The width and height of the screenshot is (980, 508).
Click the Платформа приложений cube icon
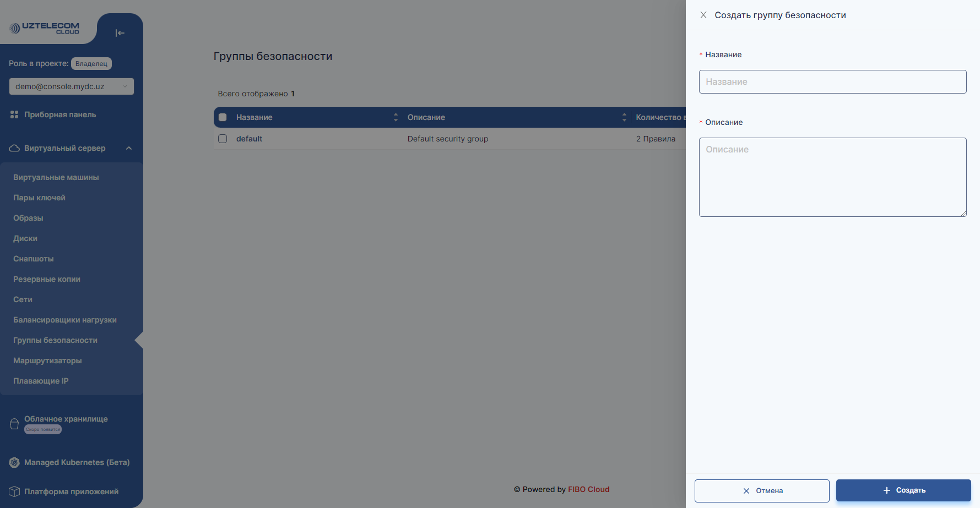(x=14, y=491)
